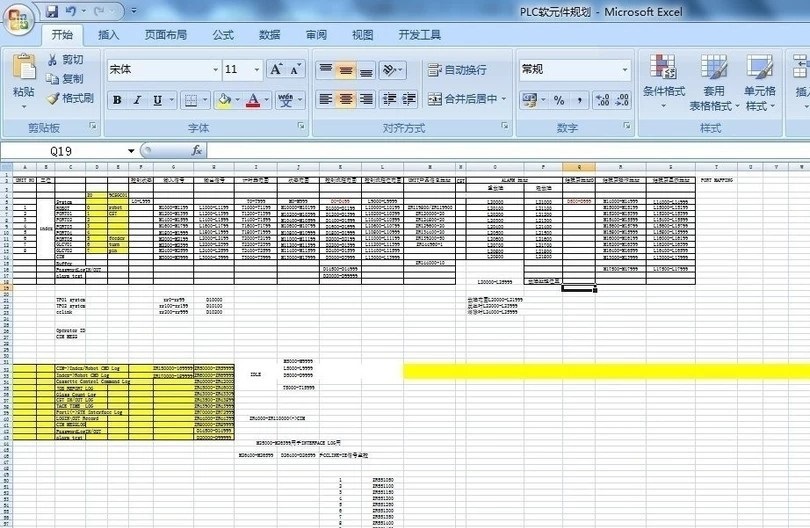Align text to the top of the cell
The image size is (810, 528).
click(x=325, y=70)
